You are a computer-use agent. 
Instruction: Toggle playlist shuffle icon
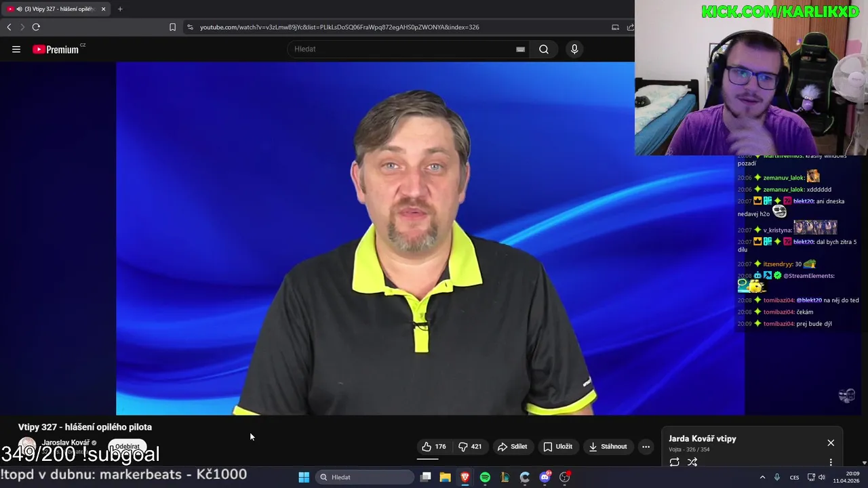692,462
